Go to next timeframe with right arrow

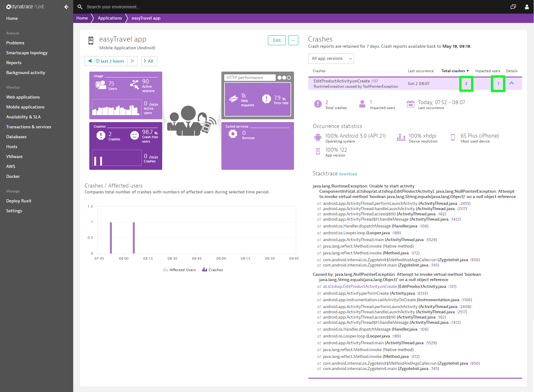(133, 61)
